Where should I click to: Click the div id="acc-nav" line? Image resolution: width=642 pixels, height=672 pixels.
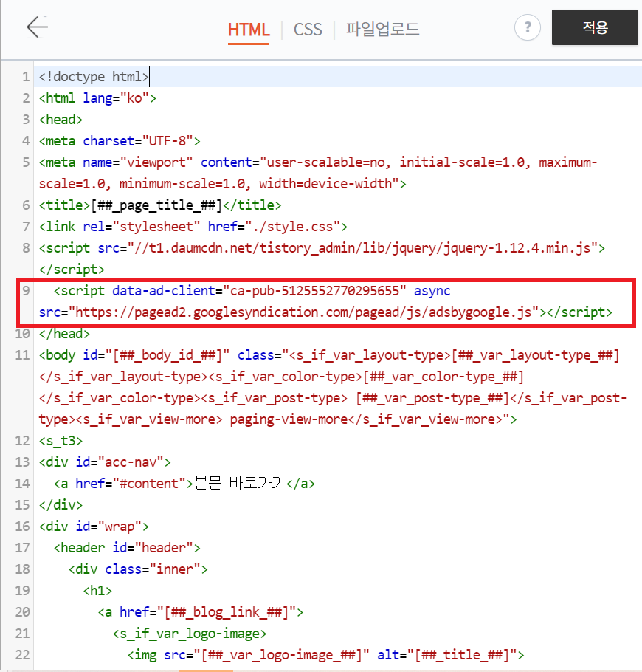coord(105,462)
